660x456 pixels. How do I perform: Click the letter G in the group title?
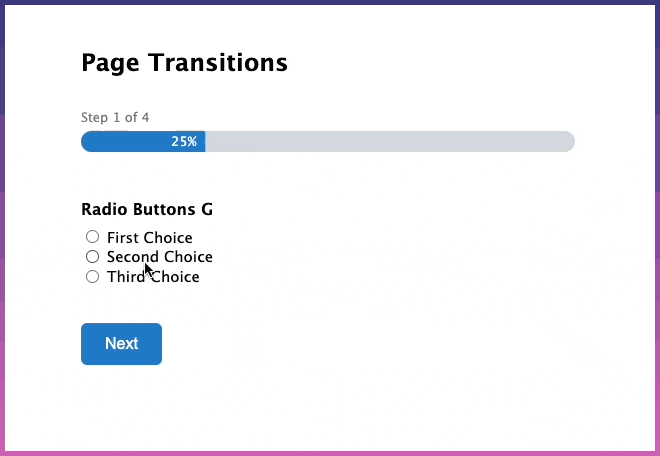click(x=207, y=210)
